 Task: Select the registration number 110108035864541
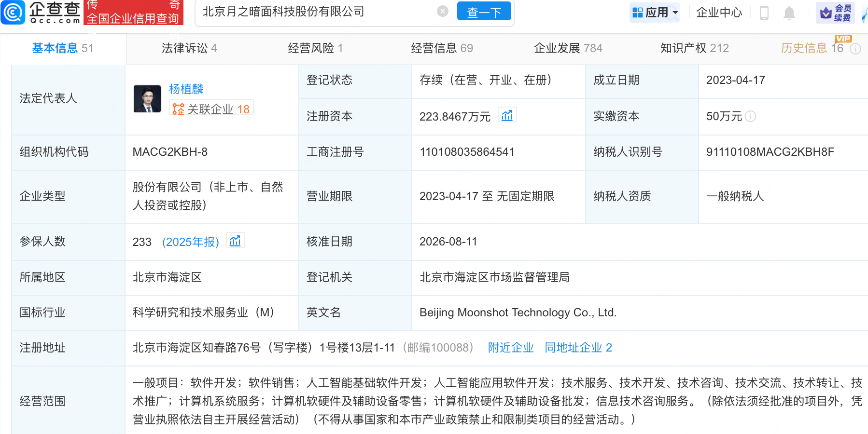coord(467,152)
